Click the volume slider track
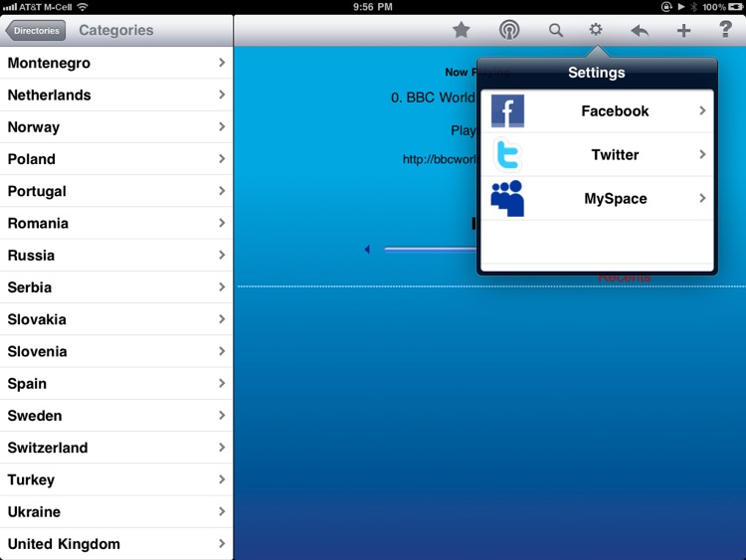Viewport: 746px width, 560px height. [x=431, y=250]
